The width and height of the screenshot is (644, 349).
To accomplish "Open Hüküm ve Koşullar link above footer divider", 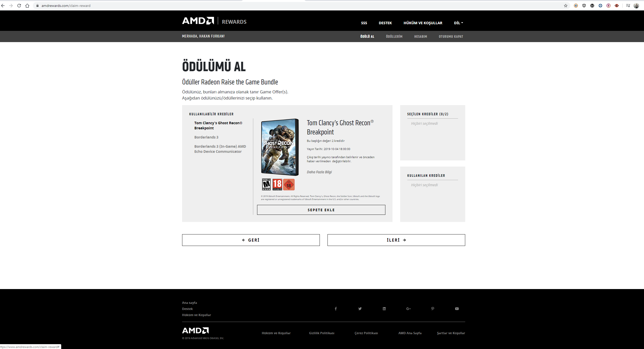I will click(x=196, y=315).
